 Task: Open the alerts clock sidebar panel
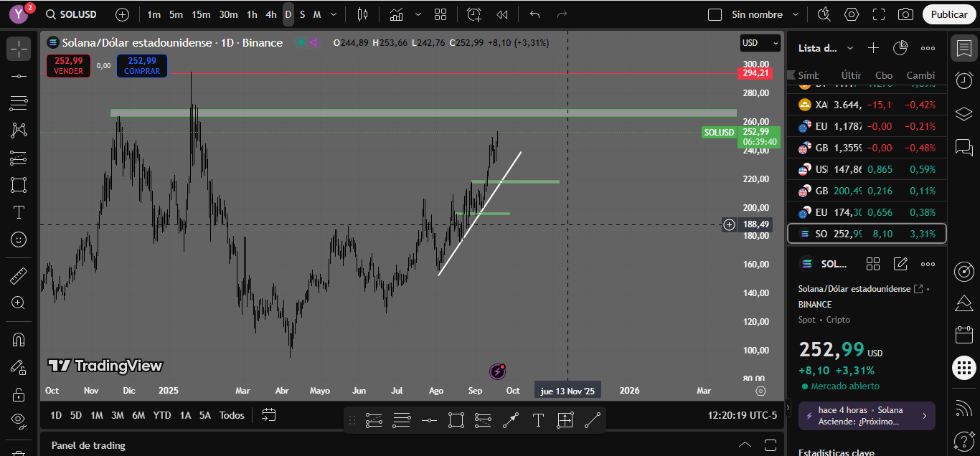coord(964,80)
